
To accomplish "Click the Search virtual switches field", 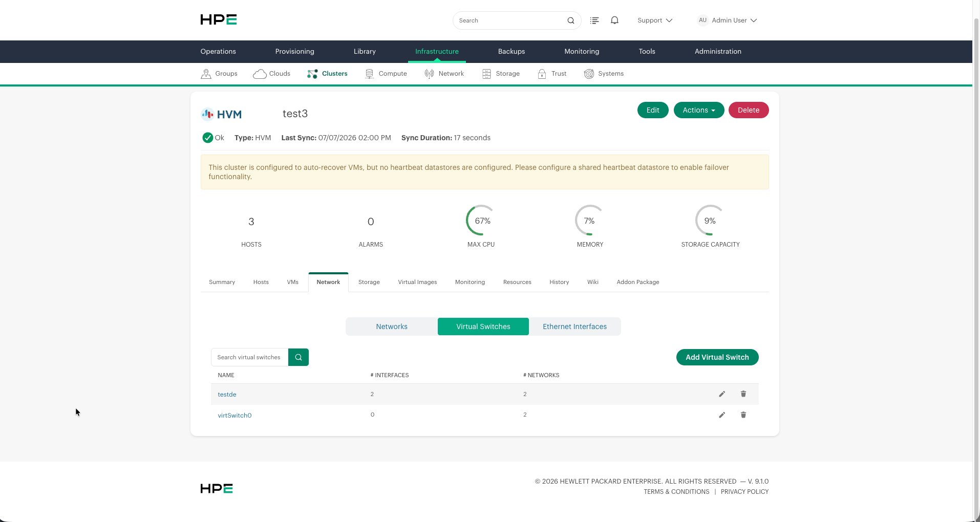I will (249, 357).
